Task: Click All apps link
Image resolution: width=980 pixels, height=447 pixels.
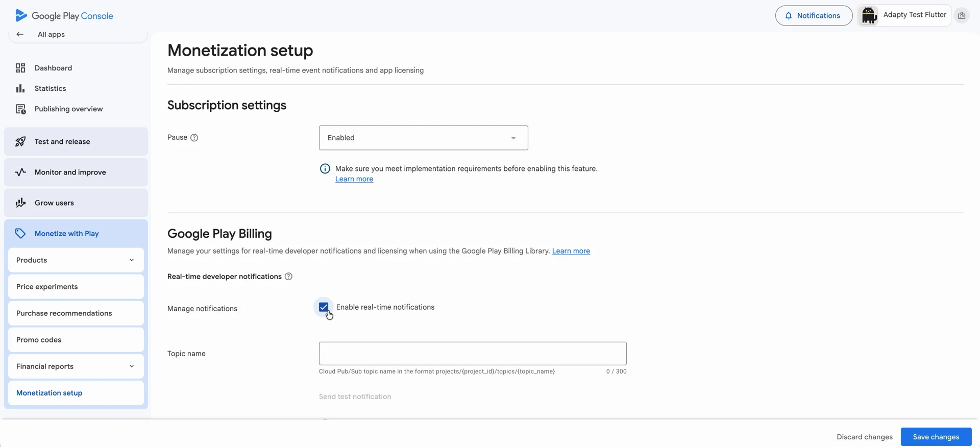Action: [51, 34]
